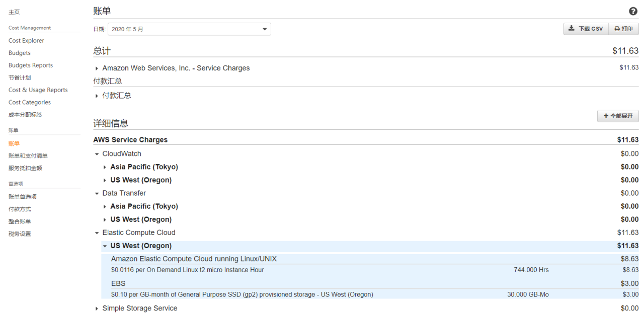
Task: Open Cost & Usage Reports
Action: [38, 90]
